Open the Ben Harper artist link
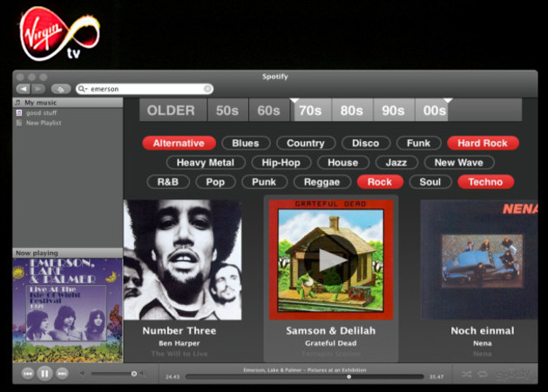Screen dimensions: 548x392 tap(179, 343)
